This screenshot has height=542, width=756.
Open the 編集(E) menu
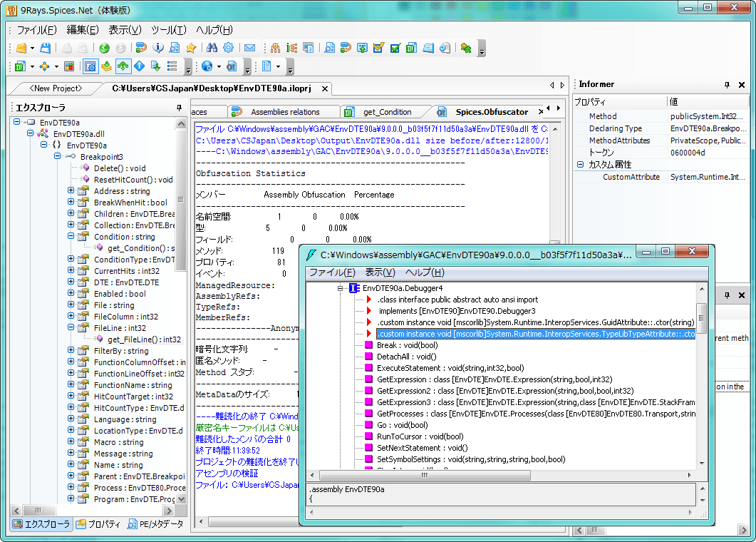pyautogui.click(x=83, y=30)
